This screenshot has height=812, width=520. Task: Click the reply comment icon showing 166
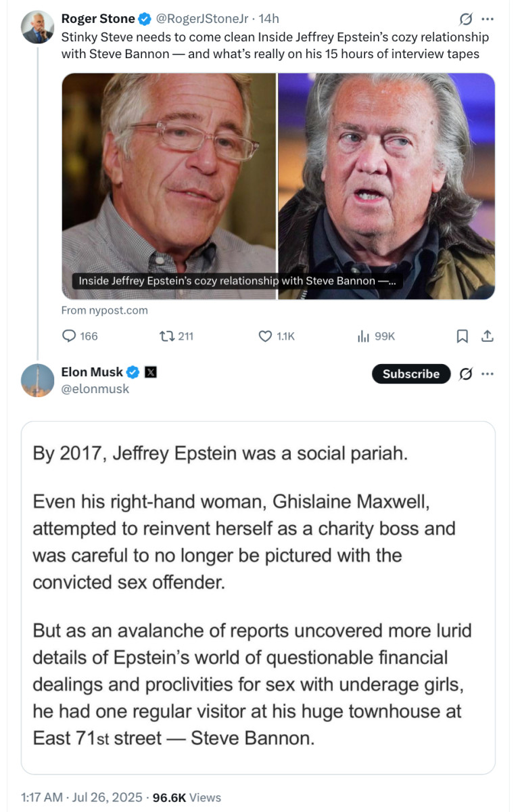click(x=70, y=336)
